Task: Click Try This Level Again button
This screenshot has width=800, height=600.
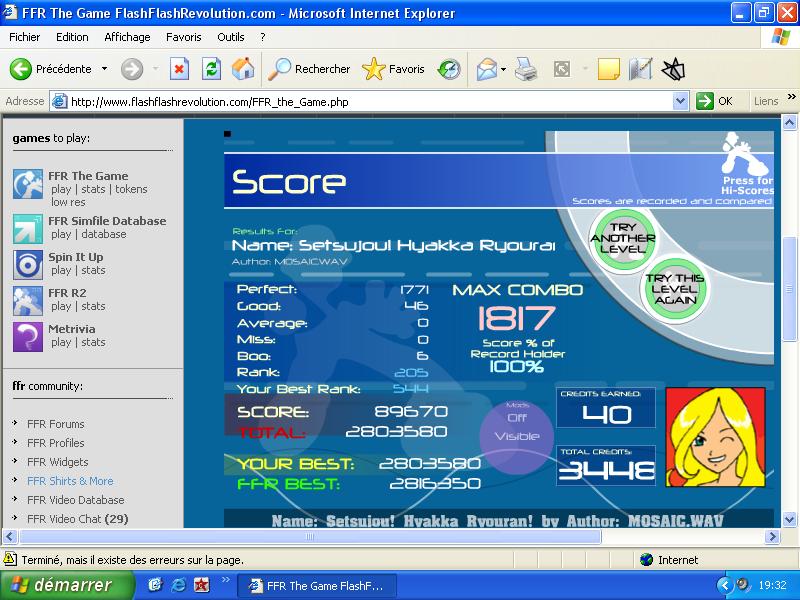Action: (x=675, y=289)
